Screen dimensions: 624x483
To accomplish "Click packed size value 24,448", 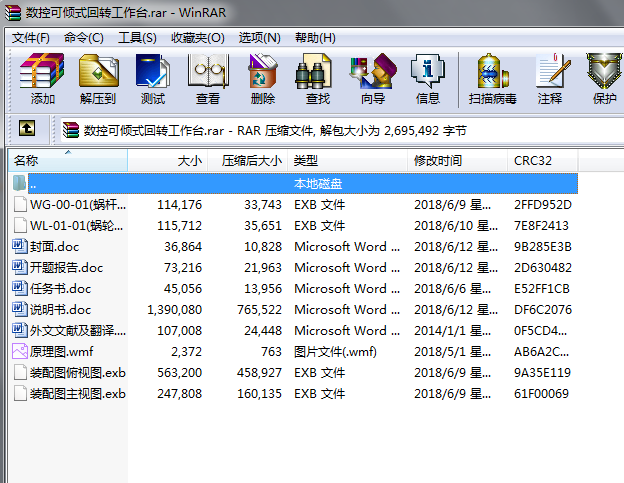I will pyautogui.click(x=263, y=331).
